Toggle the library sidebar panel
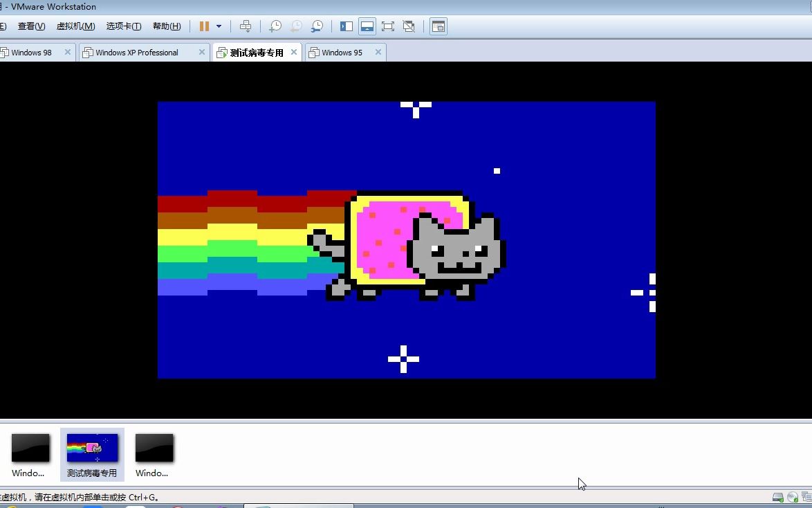This screenshot has width=812, height=508. click(x=347, y=26)
